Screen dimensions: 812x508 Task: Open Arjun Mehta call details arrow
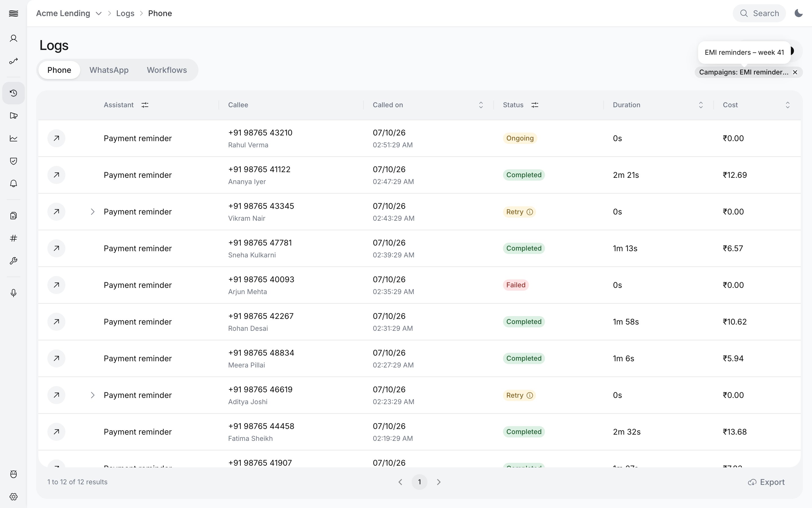click(x=56, y=285)
